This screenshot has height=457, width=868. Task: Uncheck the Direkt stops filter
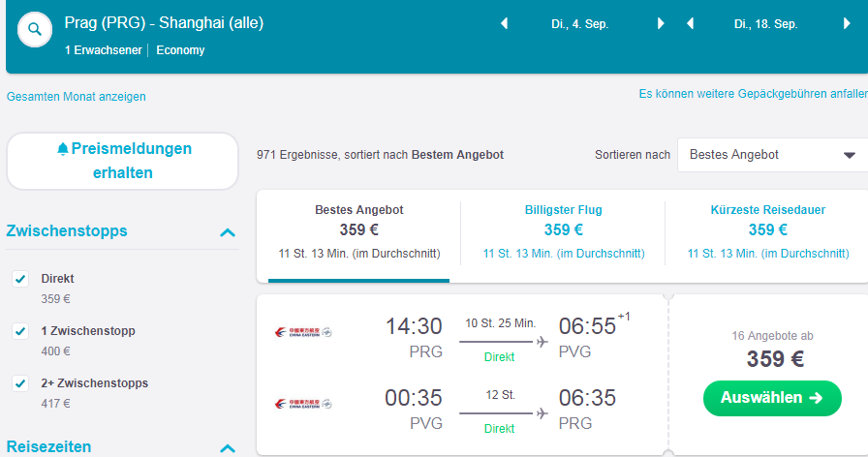(20, 279)
